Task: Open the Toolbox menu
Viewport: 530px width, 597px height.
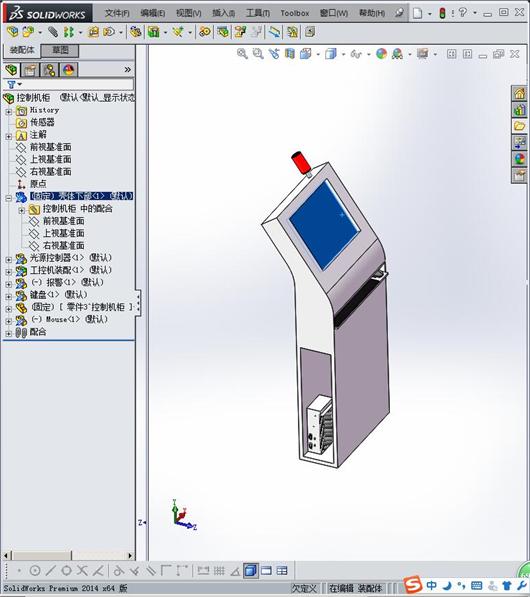Action: click(x=295, y=13)
